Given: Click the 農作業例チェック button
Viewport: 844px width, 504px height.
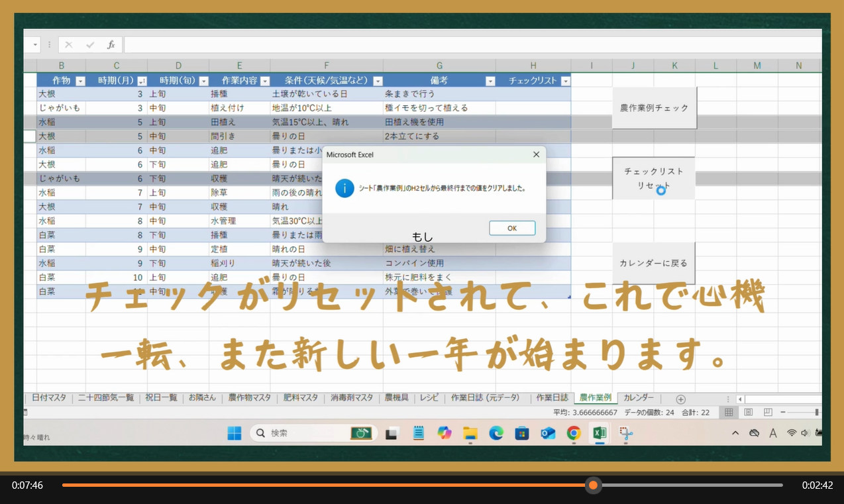Looking at the screenshot, I should 654,108.
